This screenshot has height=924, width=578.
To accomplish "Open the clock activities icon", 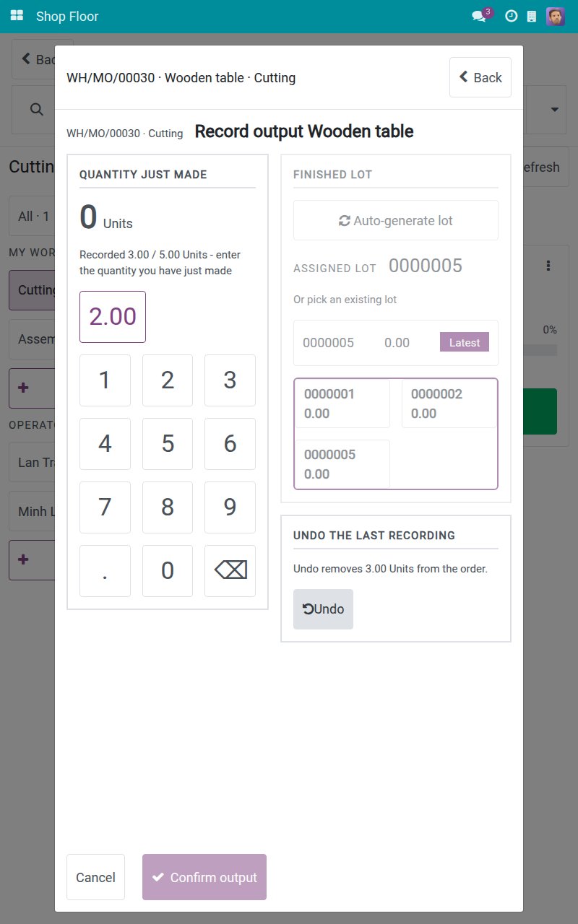I will [511, 16].
